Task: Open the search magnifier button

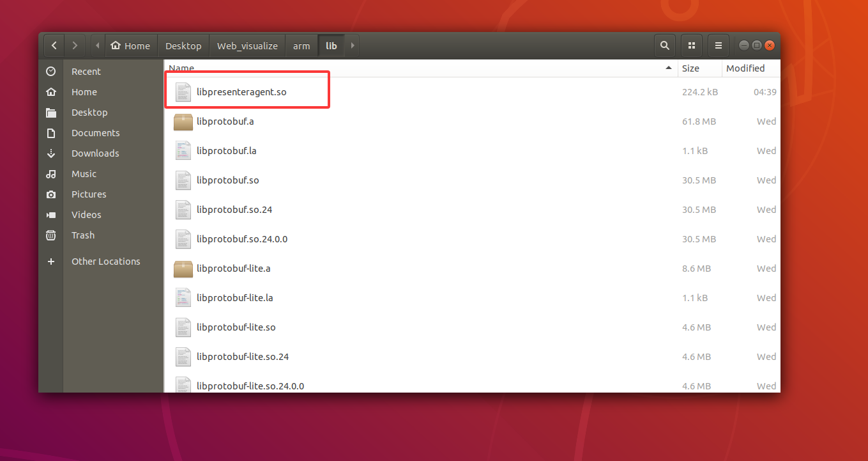Action: 665,45
